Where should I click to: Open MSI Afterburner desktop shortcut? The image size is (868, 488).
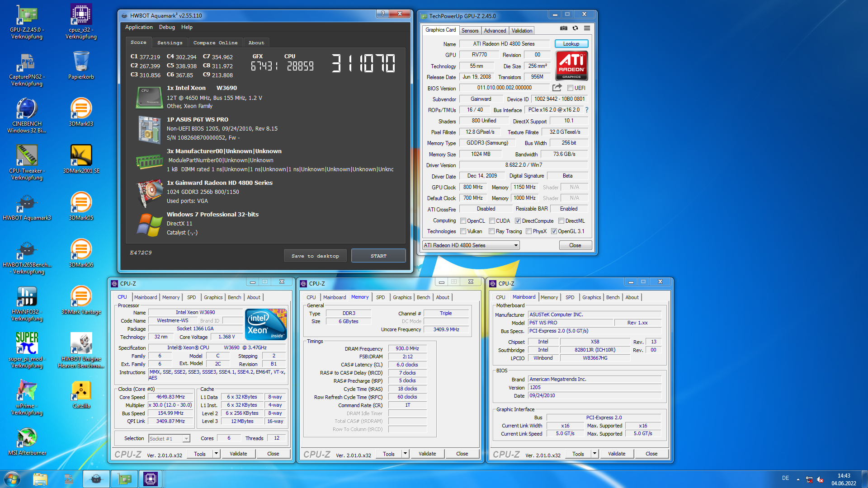[x=27, y=441]
